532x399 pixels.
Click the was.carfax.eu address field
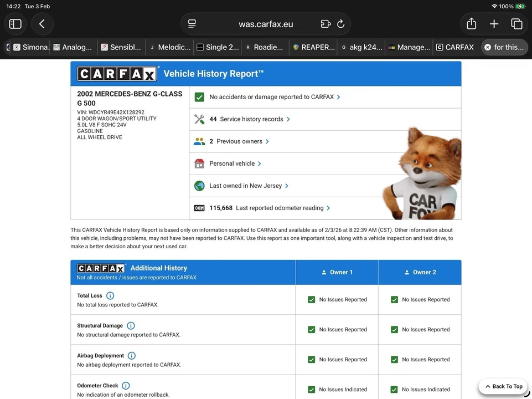[266, 24]
